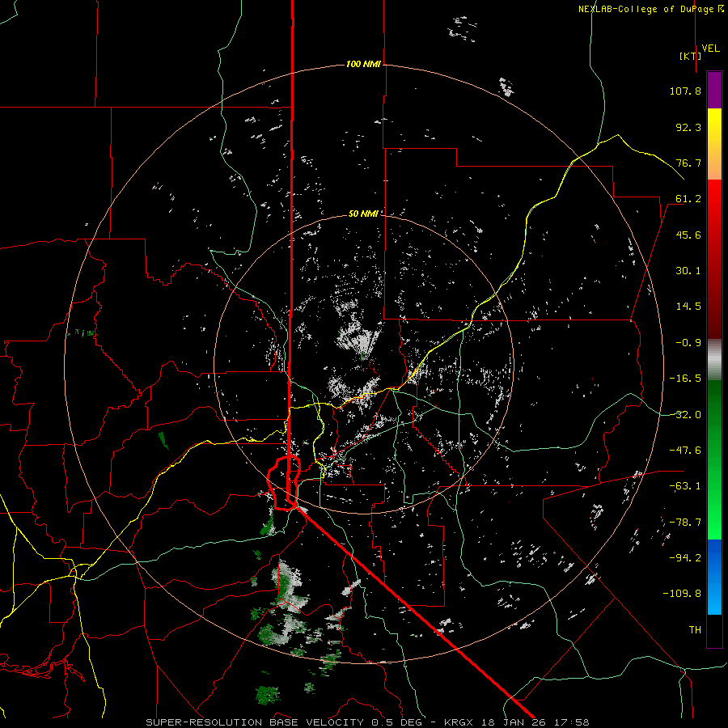Click the 30.1 velocity scale value

tap(688, 271)
